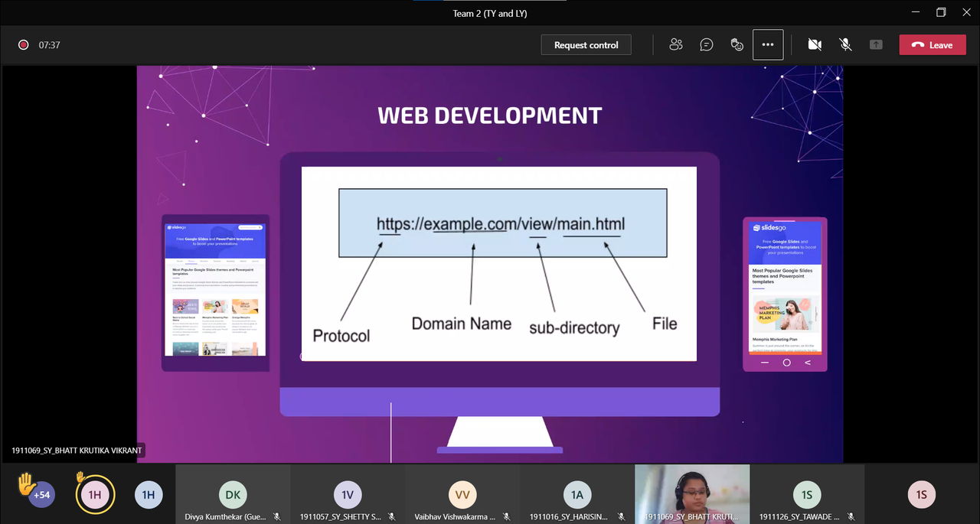Open the +54 overflow participants avatar

(x=41, y=495)
